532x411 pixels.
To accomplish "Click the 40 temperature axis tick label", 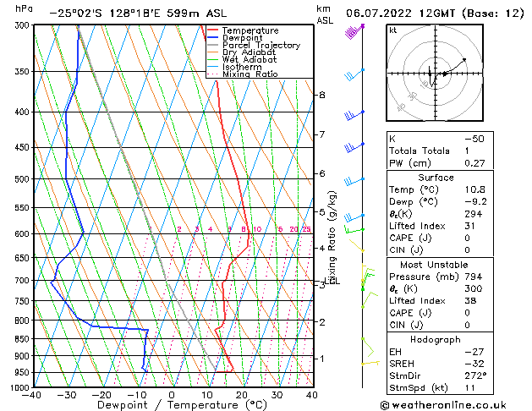I will pyautogui.click(x=311, y=395).
